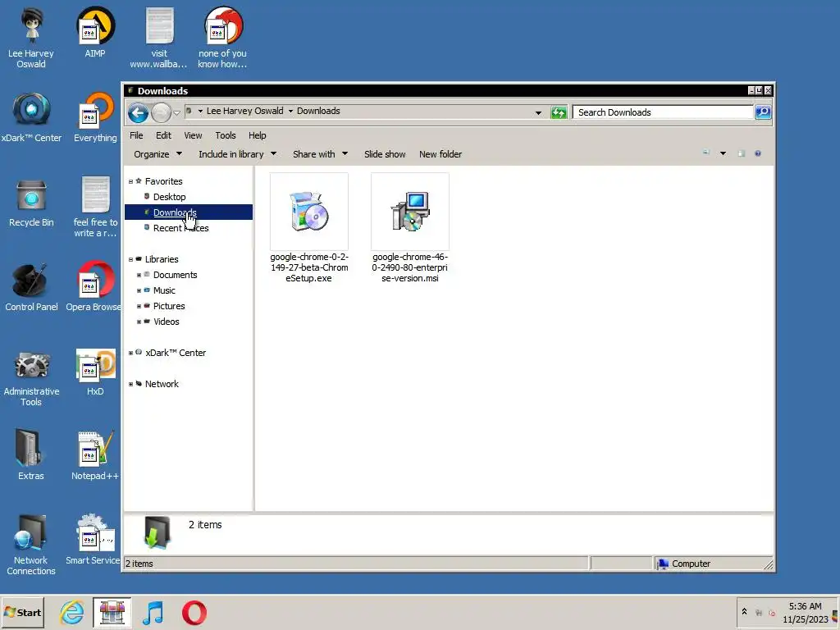Select Downloads under Favorites
The width and height of the screenshot is (840, 630).
coord(175,212)
